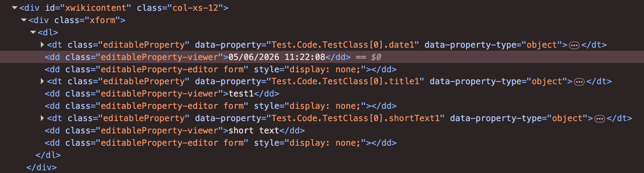Screen dimensions: 644x173
Task: Select the dd viewer containing 05/06/2026 date
Action: tap(198, 57)
